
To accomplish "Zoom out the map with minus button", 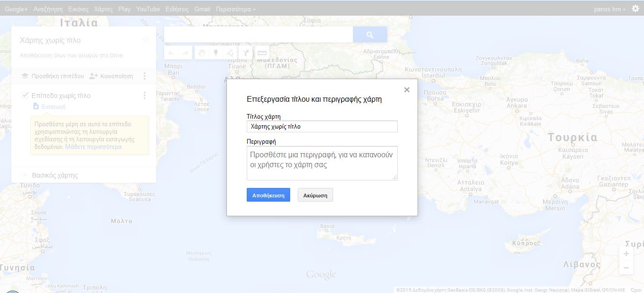I will point(626,268).
